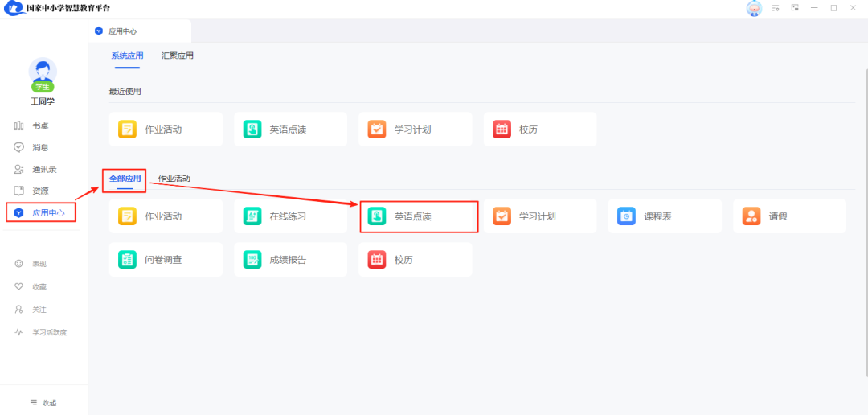Viewport: 868px width, 415px height.
Task: Open 学习计划 under recently used
Action: pos(415,129)
